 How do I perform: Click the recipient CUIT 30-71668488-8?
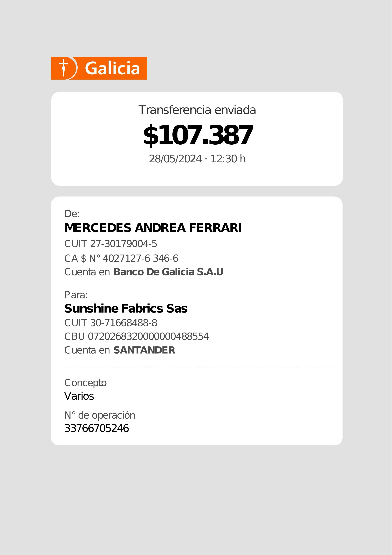tap(110, 323)
